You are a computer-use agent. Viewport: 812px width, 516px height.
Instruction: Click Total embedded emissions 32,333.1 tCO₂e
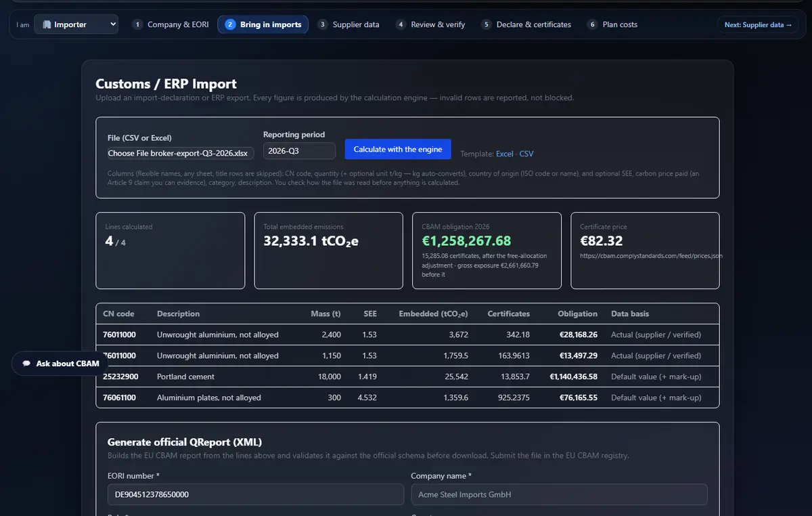[x=311, y=241]
